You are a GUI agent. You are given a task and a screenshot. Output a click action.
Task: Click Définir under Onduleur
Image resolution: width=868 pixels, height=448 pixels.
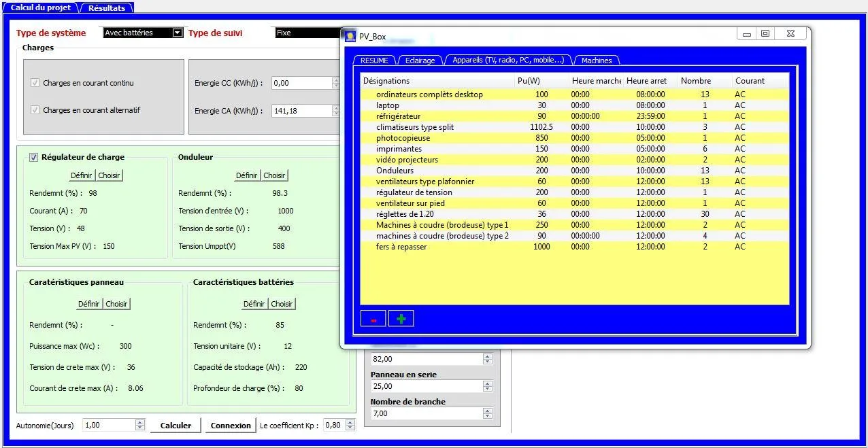click(247, 175)
